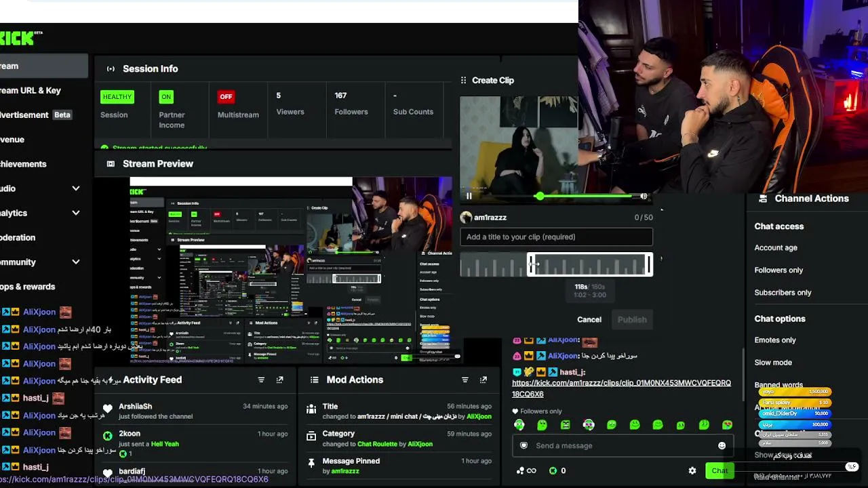Open the Advertisement Beta page
868x488 pixels.
(36, 115)
